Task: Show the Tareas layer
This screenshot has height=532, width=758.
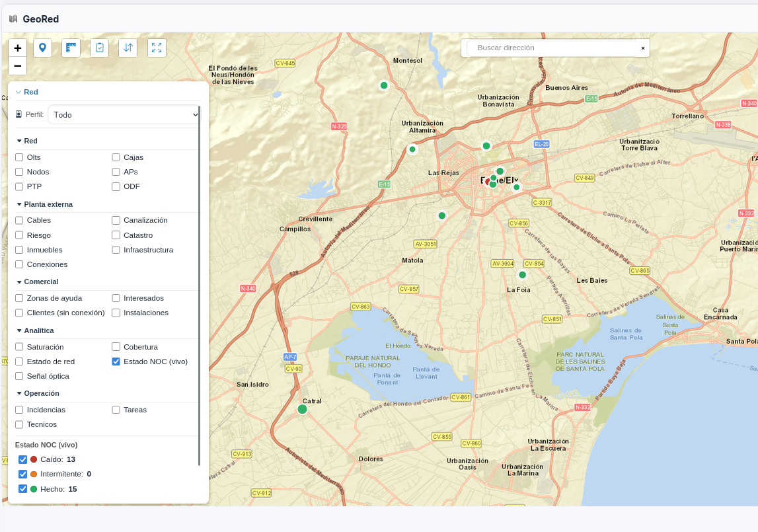Action: pyautogui.click(x=116, y=410)
